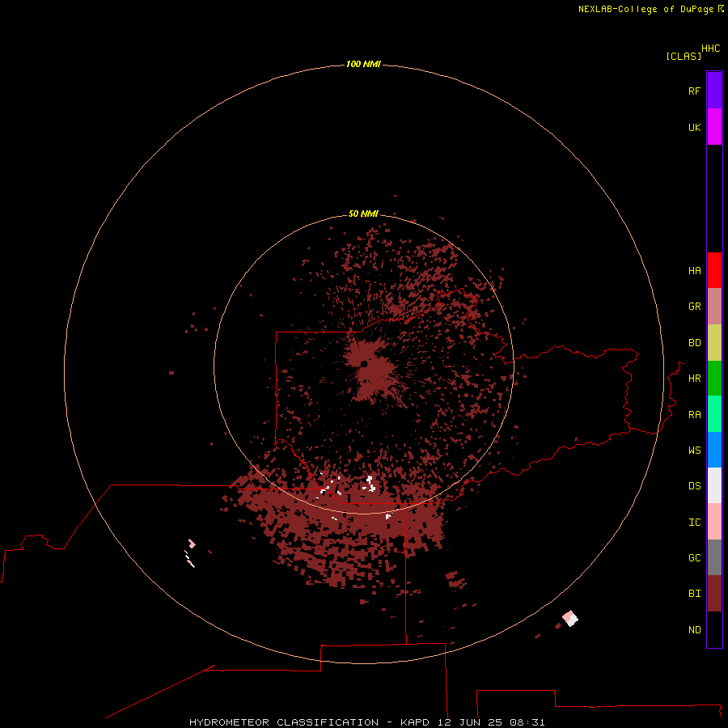728x728 pixels.
Task: Click the [CLAS] units label
Action: [x=684, y=56]
